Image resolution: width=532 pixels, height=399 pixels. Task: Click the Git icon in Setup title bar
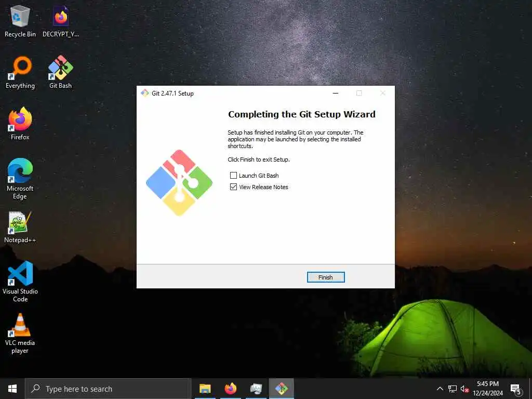tap(145, 94)
